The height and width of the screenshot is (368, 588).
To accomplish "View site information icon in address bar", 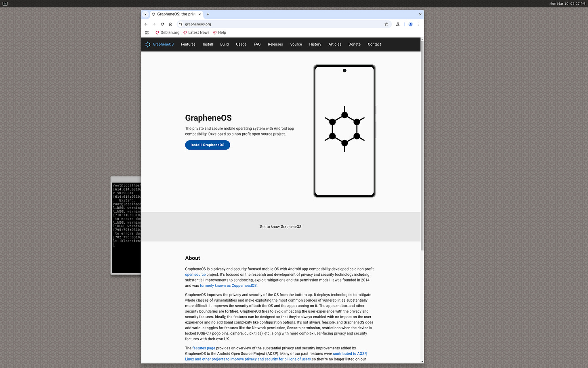I will pyautogui.click(x=181, y=24).
